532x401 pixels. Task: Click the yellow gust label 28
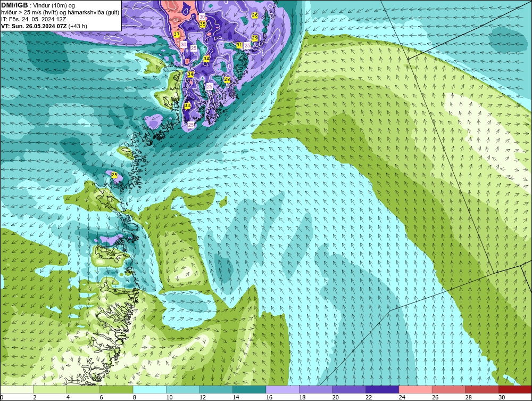click(227, 80)
